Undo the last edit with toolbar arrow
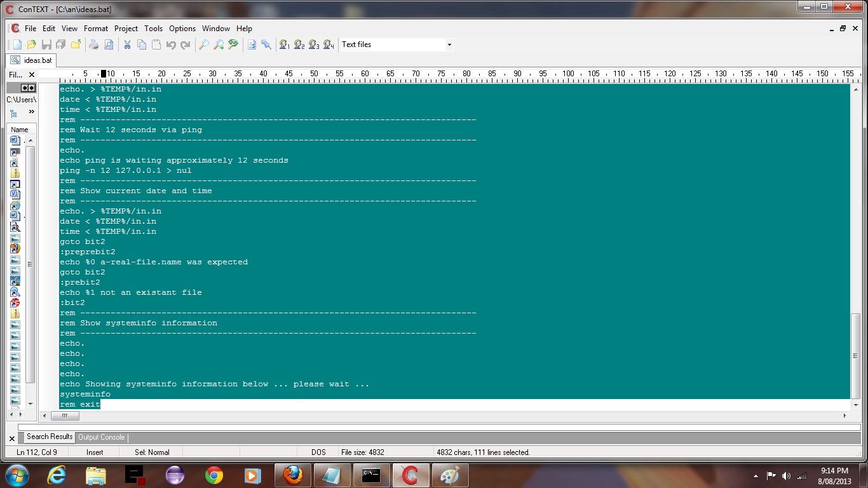The image size is (868, 488). point(171,44)
